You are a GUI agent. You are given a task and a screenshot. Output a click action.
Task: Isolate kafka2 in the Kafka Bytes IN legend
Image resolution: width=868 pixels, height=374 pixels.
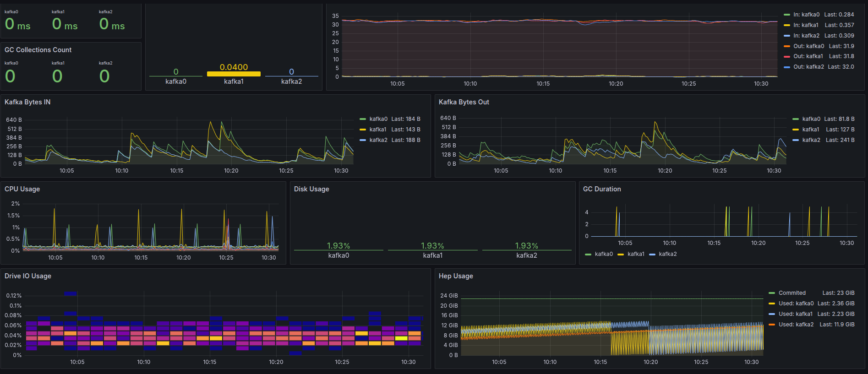[x=378, y=140]
